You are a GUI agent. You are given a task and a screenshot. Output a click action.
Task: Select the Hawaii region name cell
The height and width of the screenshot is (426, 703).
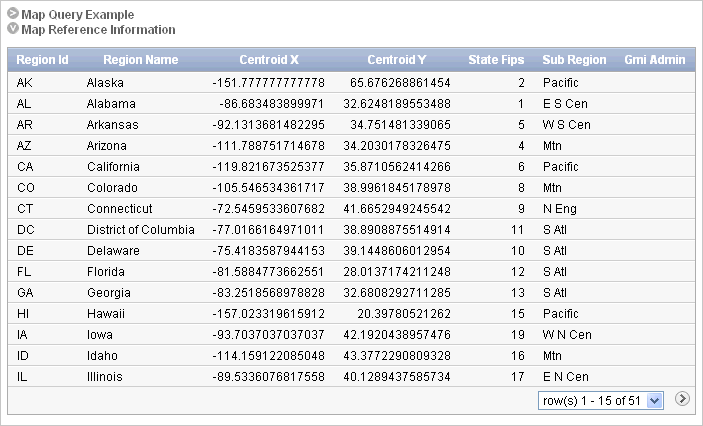(x=106, y=313)
